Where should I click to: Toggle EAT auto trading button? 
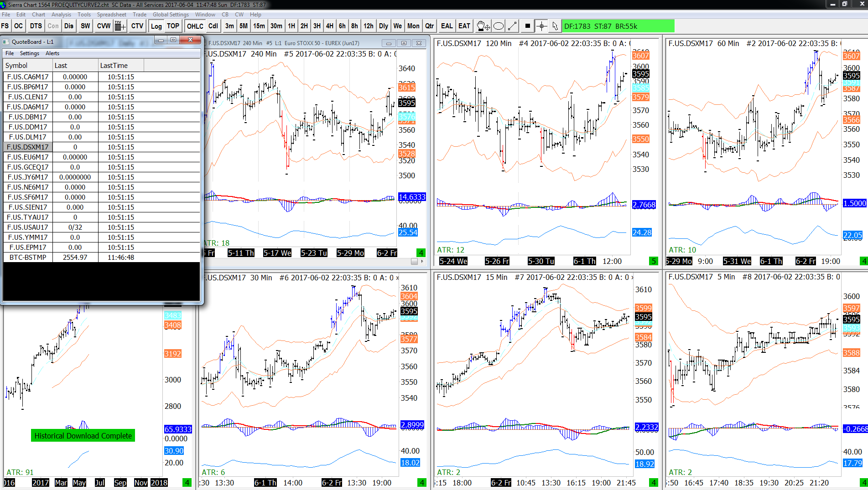click(x=464, y=26)
